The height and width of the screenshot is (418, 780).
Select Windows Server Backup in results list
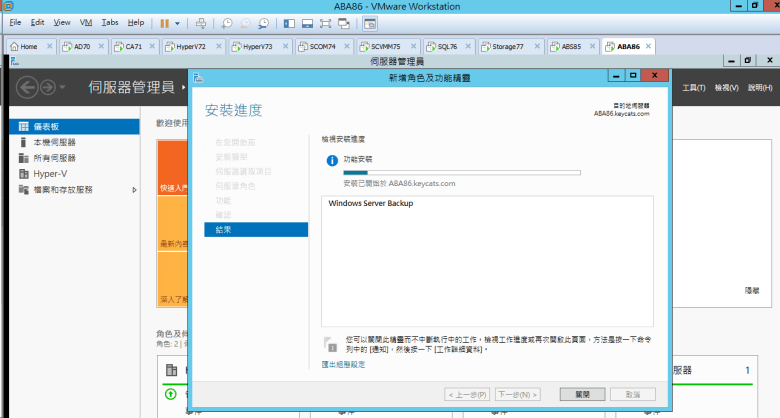[371, 204]
